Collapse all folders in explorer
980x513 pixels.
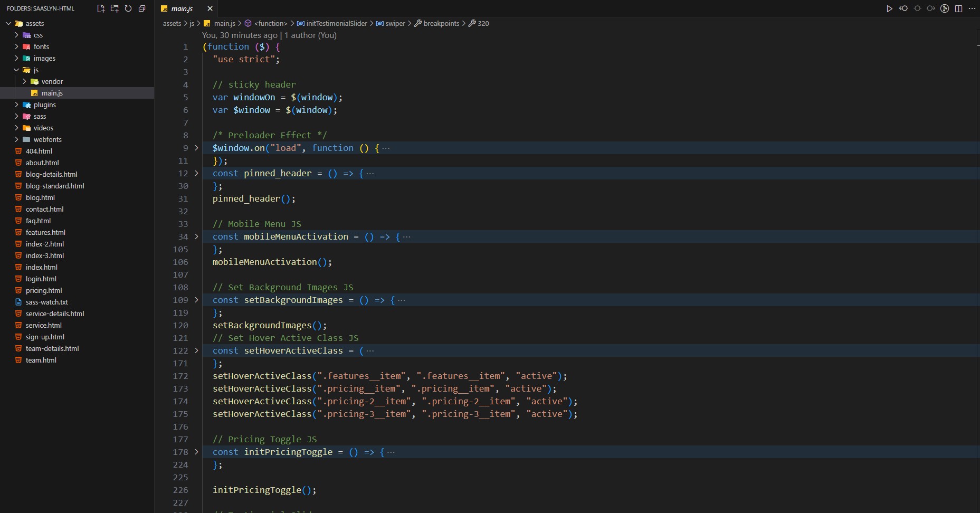coord(142,8)
